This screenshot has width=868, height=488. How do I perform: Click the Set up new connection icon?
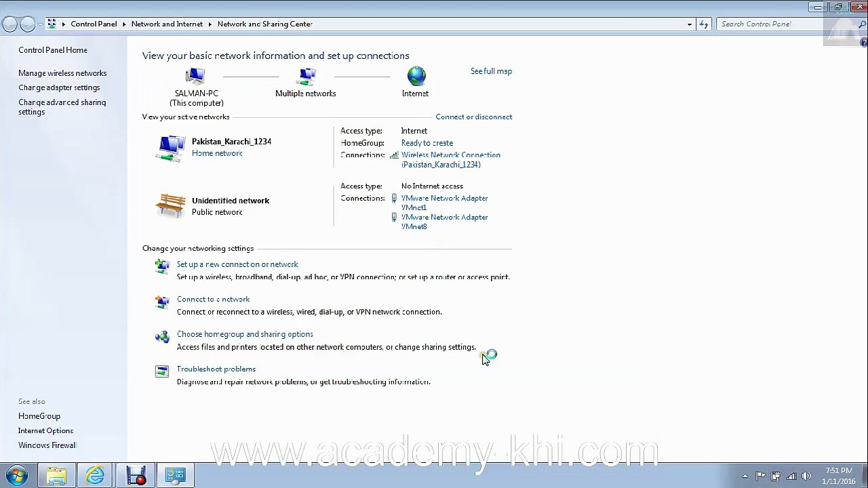162,266
